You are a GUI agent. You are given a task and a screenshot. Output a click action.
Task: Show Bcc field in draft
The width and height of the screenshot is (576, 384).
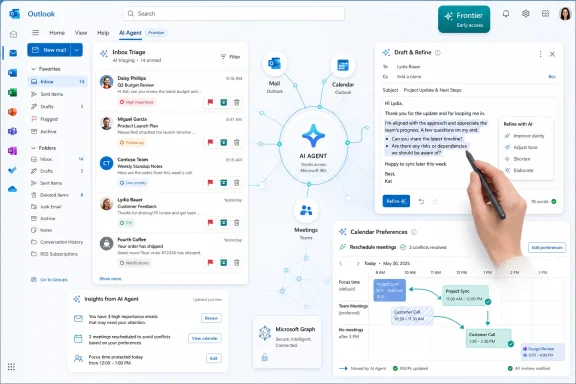click(552, 76)
